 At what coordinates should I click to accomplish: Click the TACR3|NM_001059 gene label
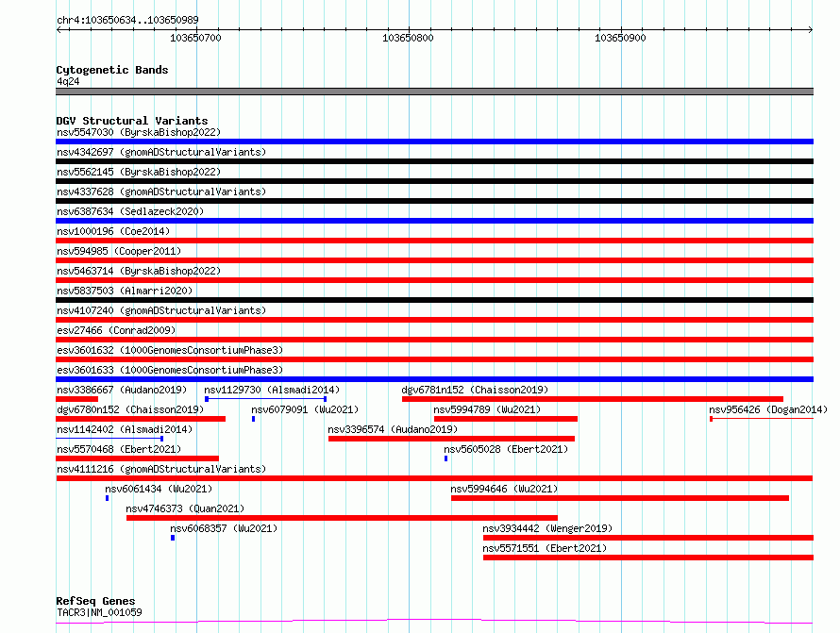click(x=99, y=612)
